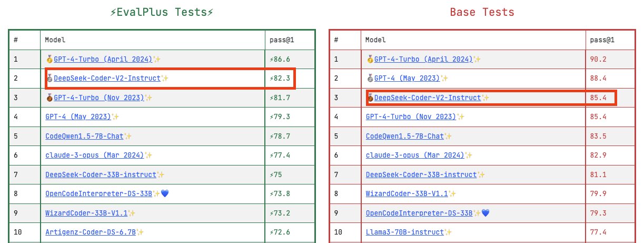
Task: Open DeepSeek-Coder-33B-instruct link in Base Tests table
Action: click(x=421, y=174)
